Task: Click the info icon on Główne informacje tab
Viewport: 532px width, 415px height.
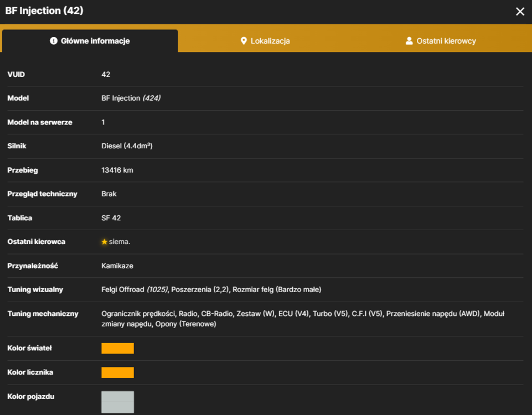Action: point(54,41)
